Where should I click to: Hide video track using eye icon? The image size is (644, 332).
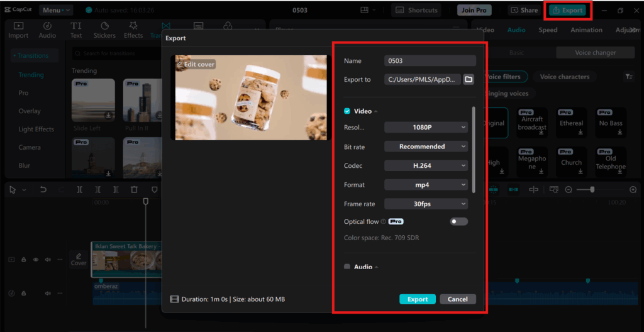point(36,260)
